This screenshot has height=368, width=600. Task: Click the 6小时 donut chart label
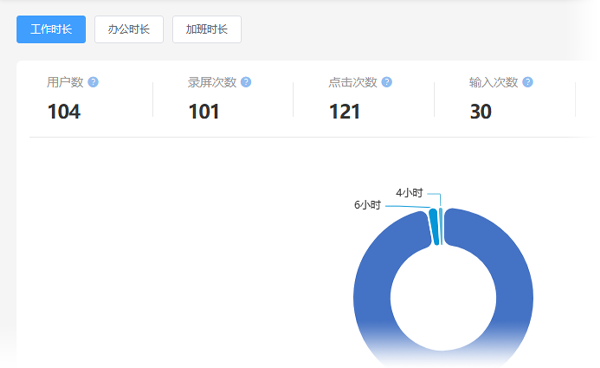click(367, 205)
